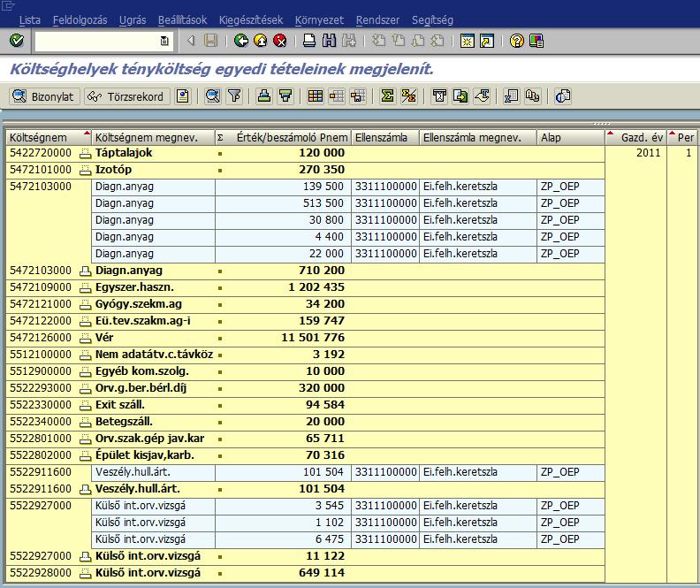
Task: Click the Bizonylat button
Action: coord(45,96)
